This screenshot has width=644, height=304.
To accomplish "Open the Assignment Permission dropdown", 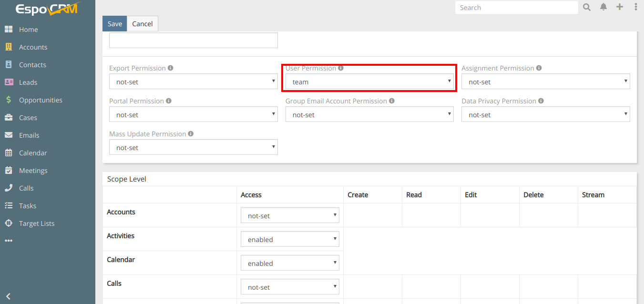I will (545, 81).
